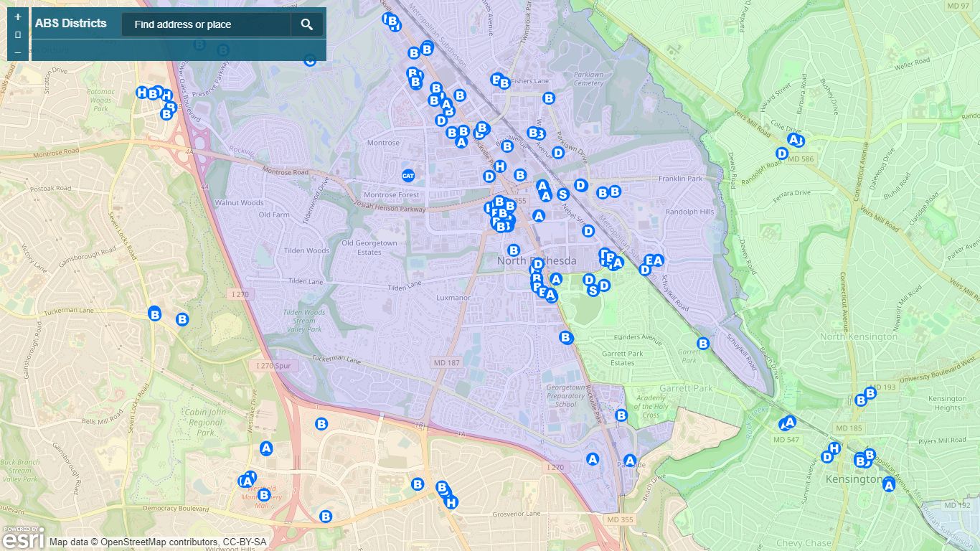Focus the Find address or place field
980x551 pixels.
point(206,24)
